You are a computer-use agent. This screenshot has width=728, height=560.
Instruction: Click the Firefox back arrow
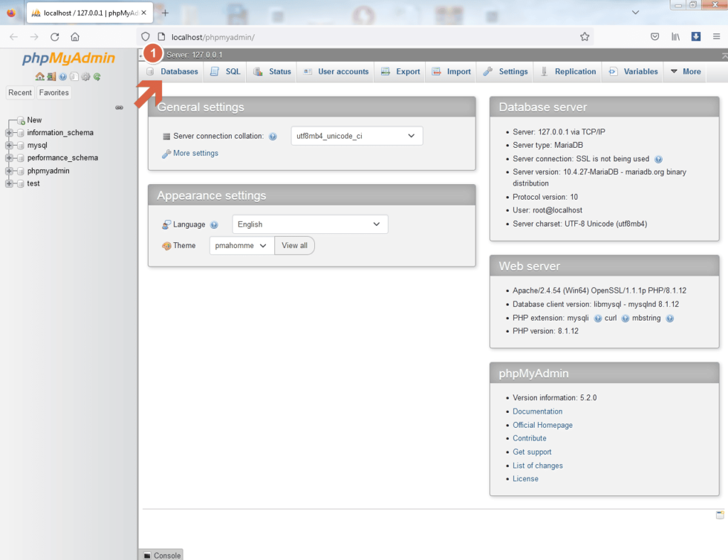coord(14,37)
